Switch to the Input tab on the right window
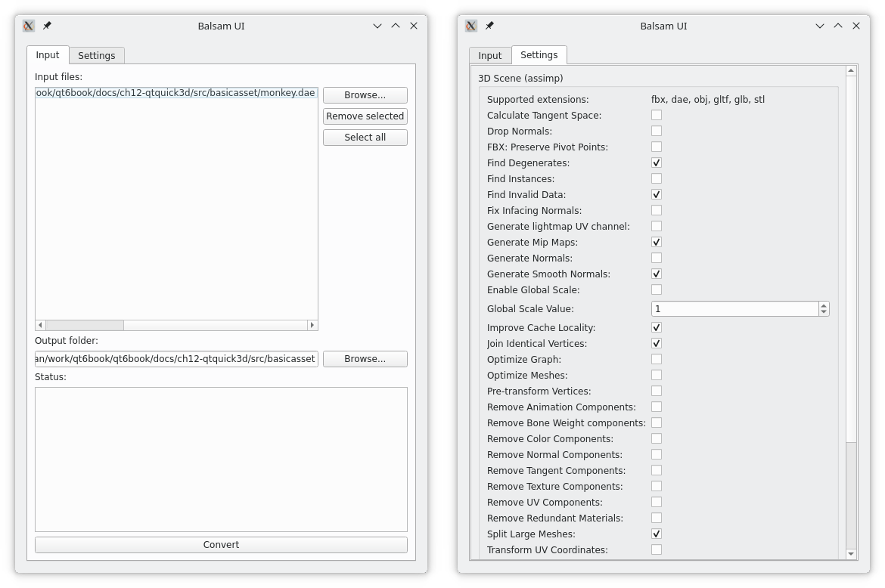Image resolution: width=885 pixels, height=588 pixels. point(489,55)
